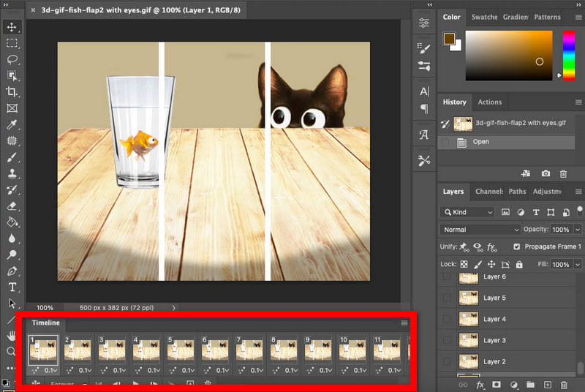Switch to the Actions tab

(x=489, y=102)
